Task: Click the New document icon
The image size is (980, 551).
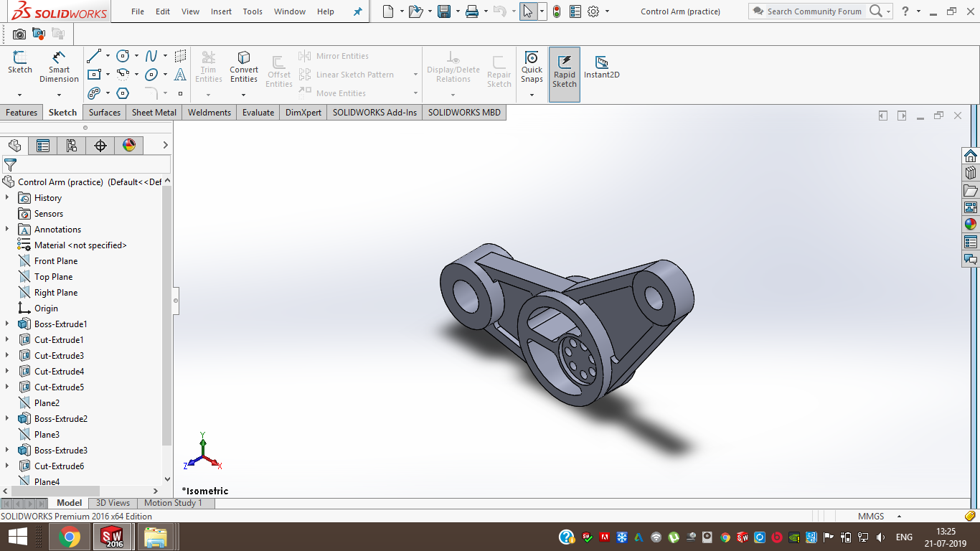Action: coord(388,11)
